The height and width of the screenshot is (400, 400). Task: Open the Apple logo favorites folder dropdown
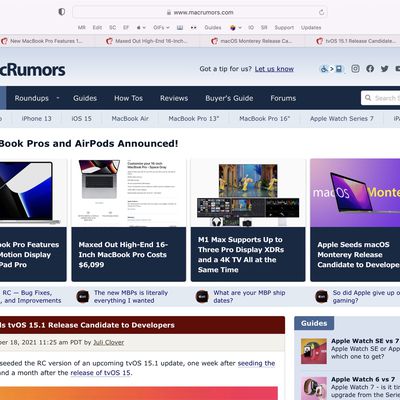141,28
